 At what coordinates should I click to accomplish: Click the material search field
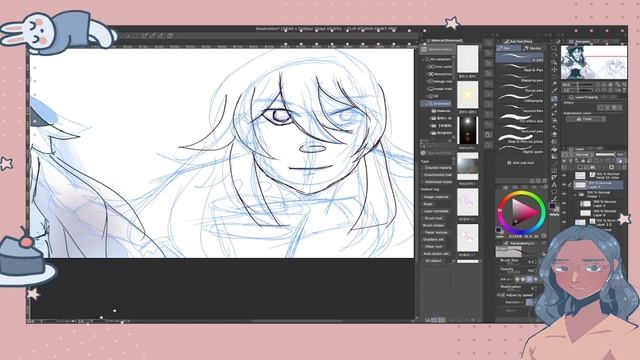439,49
